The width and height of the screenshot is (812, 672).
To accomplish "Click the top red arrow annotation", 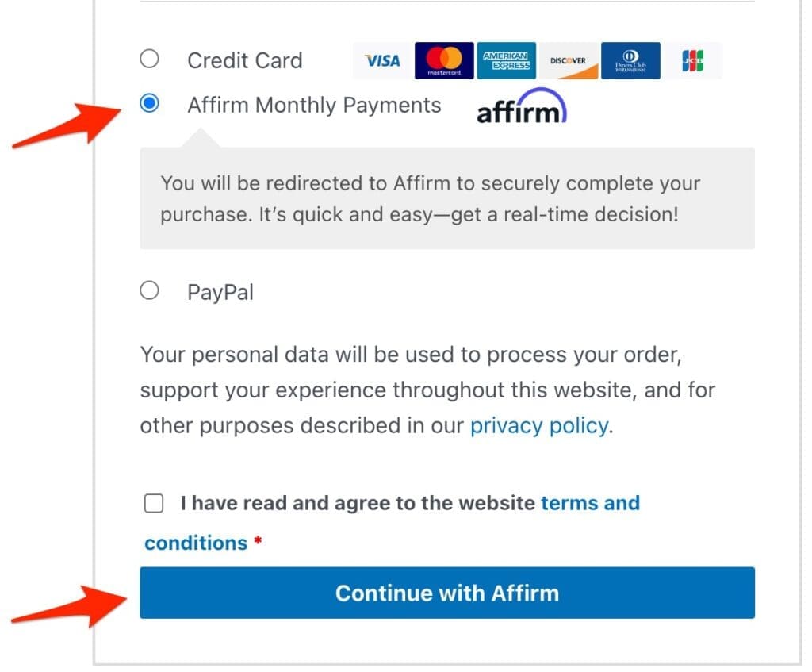I will click(x=67, y=123).
